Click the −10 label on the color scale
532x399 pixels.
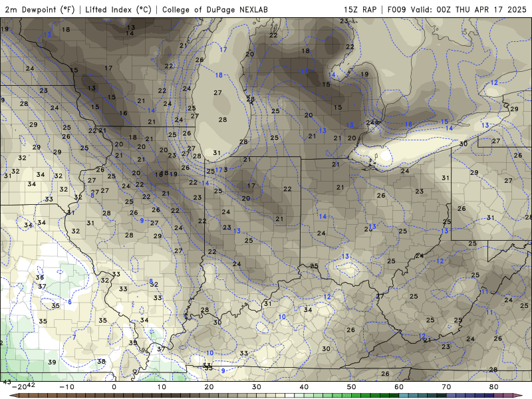(x=66, y=387)
